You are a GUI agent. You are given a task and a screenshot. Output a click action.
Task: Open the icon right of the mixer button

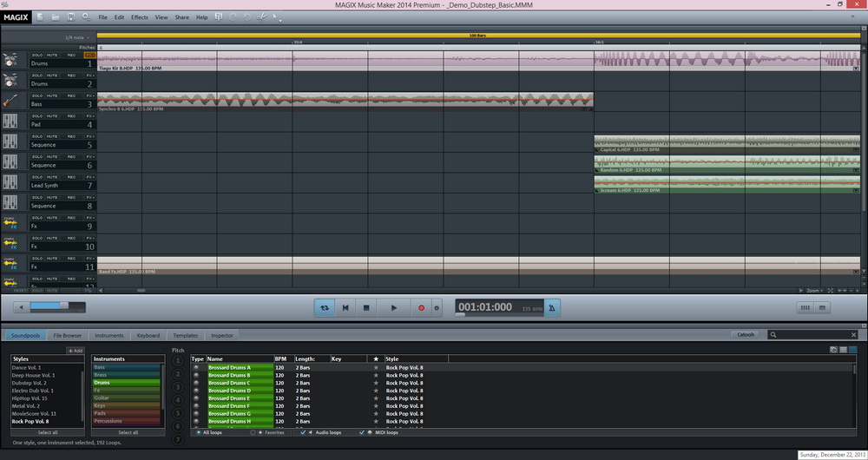click(x=822, y=308)
